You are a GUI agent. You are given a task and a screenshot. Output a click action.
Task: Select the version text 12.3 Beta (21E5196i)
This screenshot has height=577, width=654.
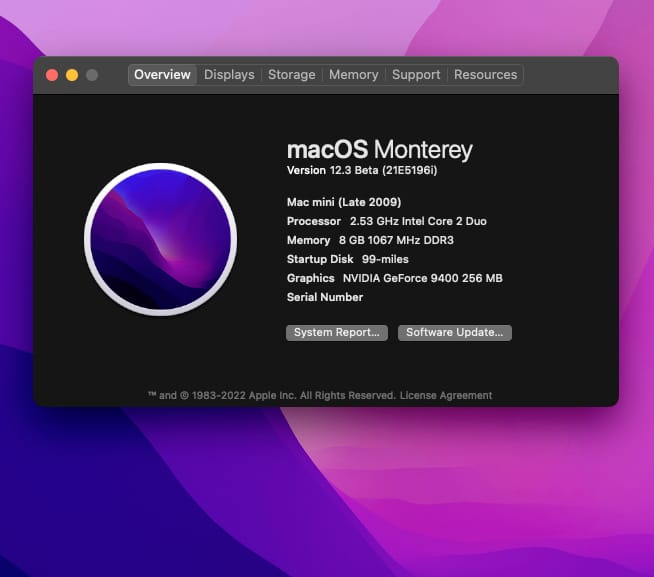(x=383, y=170)
